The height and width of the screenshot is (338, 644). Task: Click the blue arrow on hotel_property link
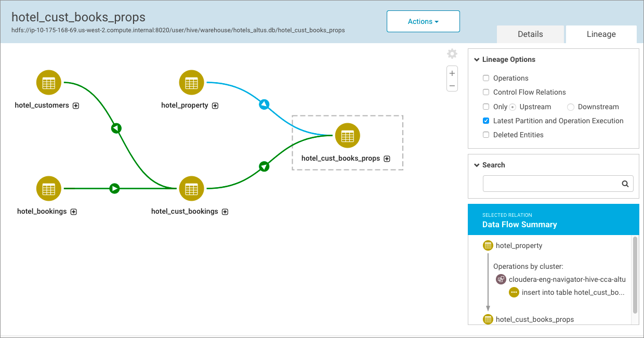click(x=264, y=105)
